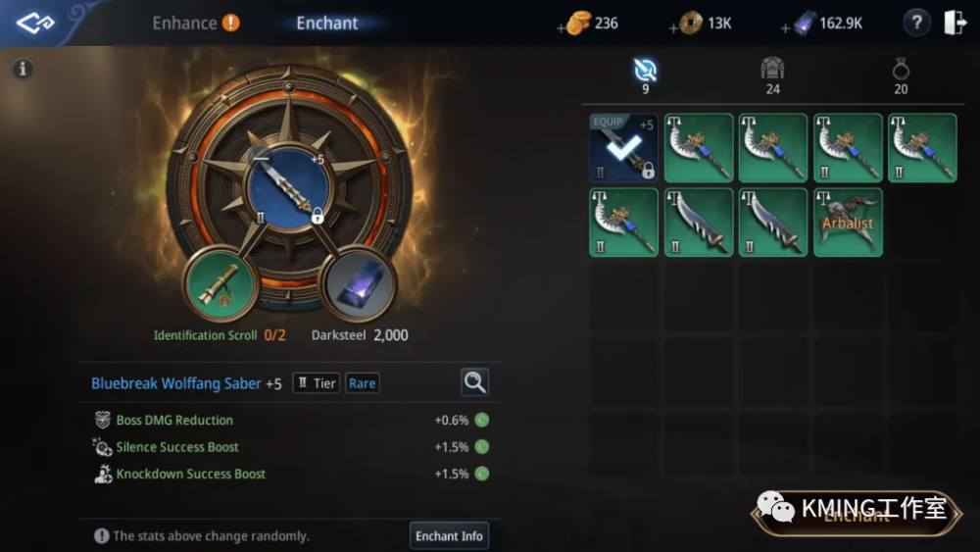
Task: Click the back arrow icon
Action: 35,24
